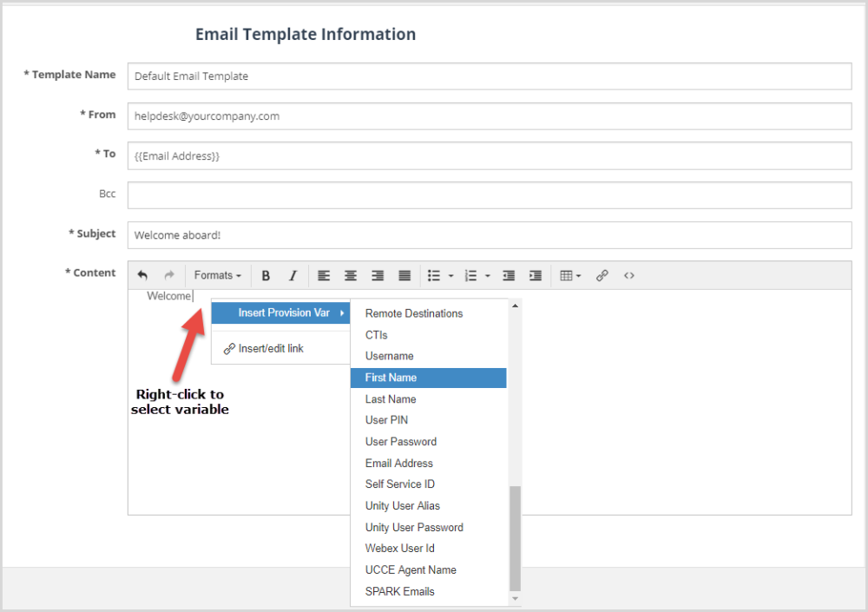Open the Formats dropdown
This screenshot has width=868, height=612.
point(218,275)
